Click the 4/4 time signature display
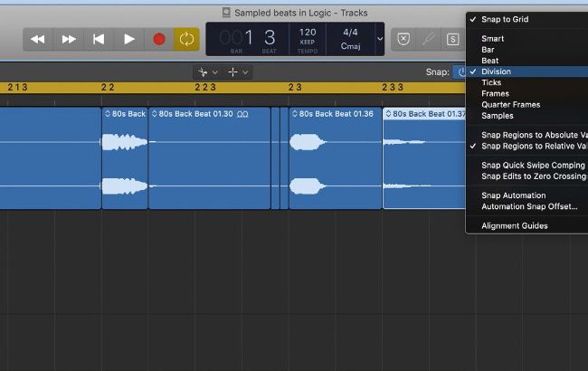Image resolution: width=588 pixels, height=371 pixels. click(350, 33)
